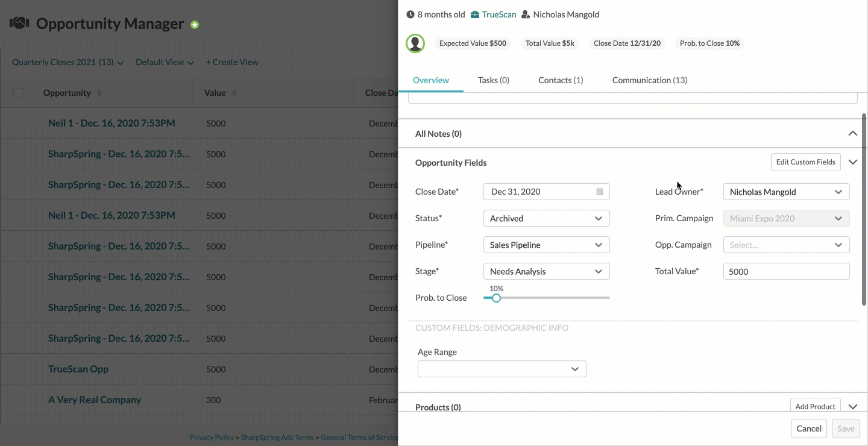Click the Save button

(846, 429)
